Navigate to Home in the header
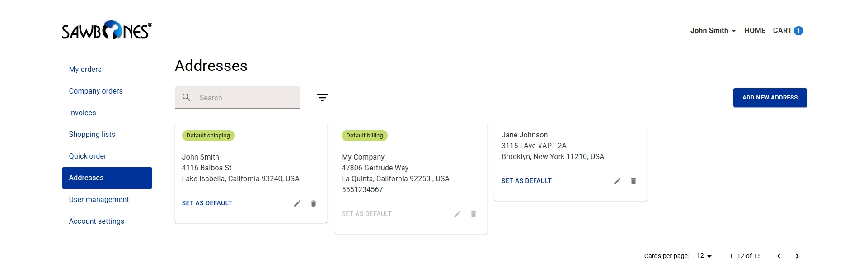The height and width of the screenshot is (277, 868). 755,31
